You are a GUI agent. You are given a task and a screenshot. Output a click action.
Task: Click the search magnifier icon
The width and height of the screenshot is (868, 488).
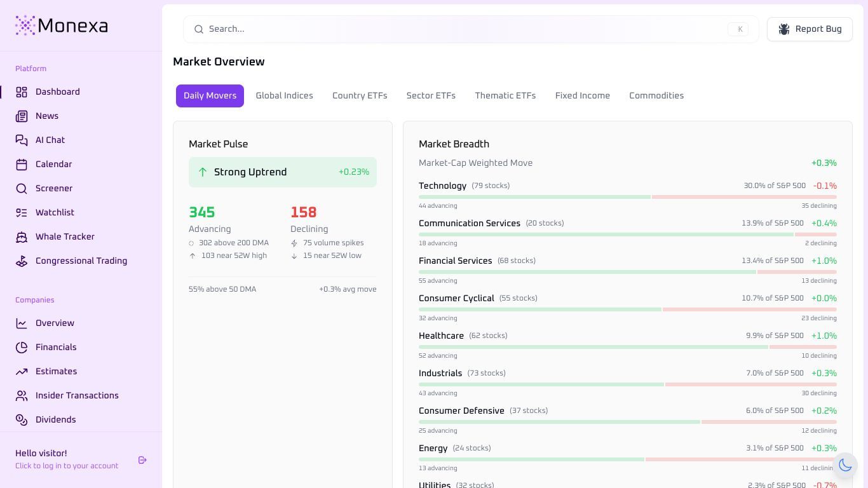pyautogui.click(x=199, y=29)
